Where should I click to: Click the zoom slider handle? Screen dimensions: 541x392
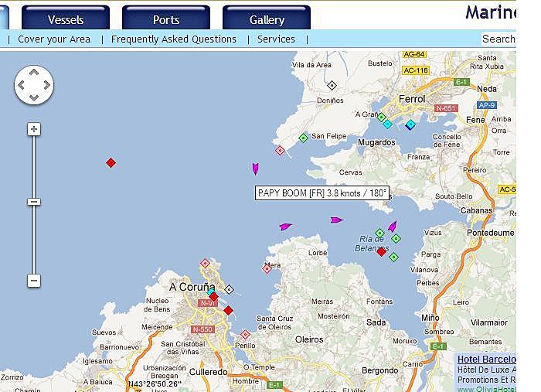[34, 202]
